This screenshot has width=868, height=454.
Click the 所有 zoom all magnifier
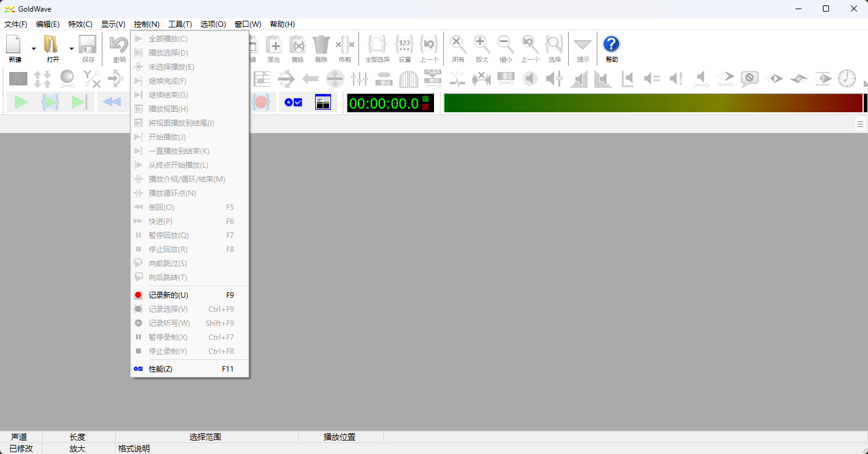point(458,45)
